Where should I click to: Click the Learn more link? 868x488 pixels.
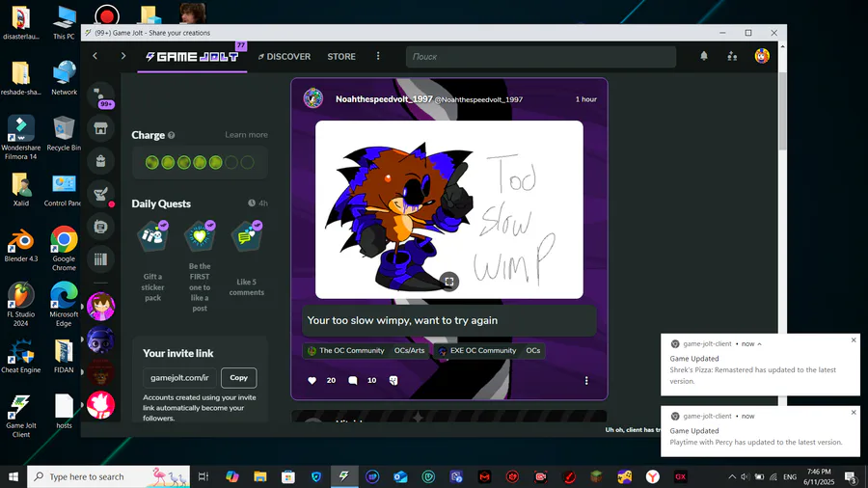coord(246,134)
